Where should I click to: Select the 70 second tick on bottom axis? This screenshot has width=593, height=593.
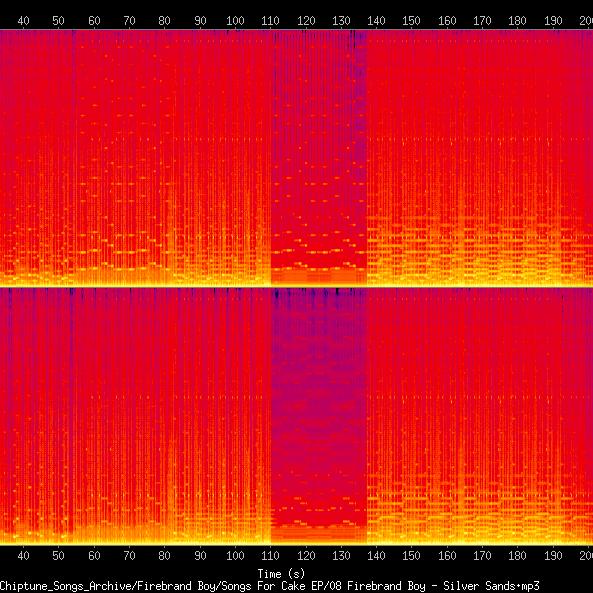click(129, 556)
